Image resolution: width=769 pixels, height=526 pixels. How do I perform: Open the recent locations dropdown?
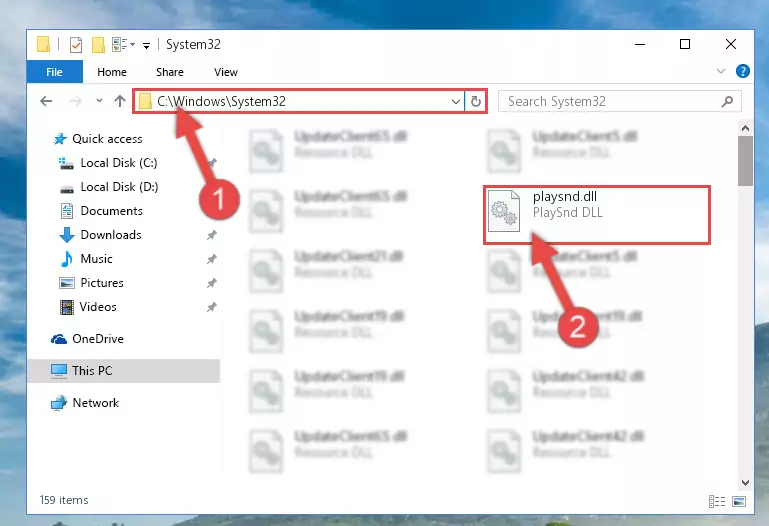coord(99,101)
